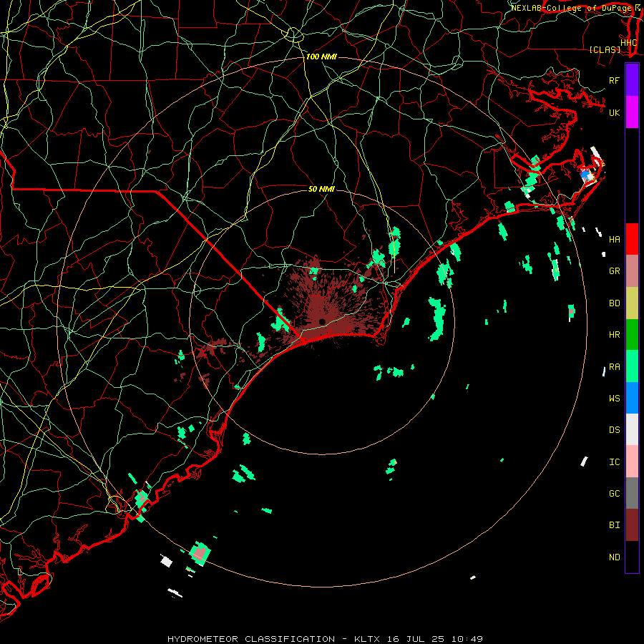
Task: Click the HA legend label
Action: pyautogui.click(x=614, y=239)
